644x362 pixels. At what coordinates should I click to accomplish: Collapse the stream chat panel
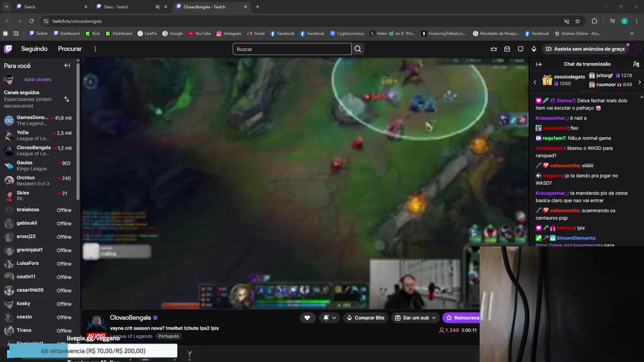(538, 64)
